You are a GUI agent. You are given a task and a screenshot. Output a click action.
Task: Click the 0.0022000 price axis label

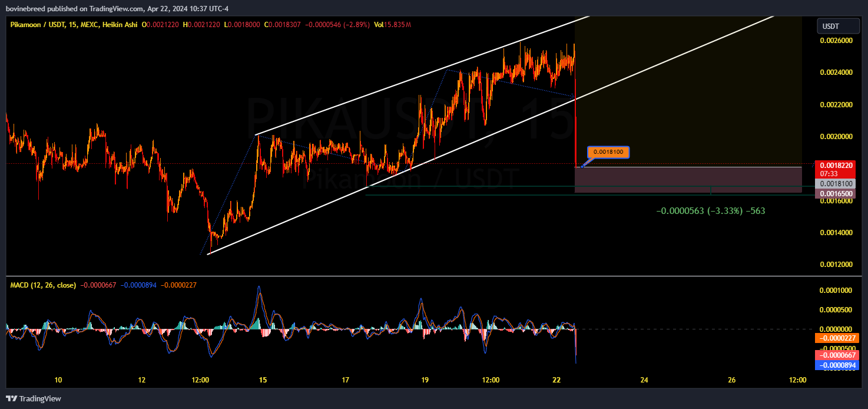[836, 104]
